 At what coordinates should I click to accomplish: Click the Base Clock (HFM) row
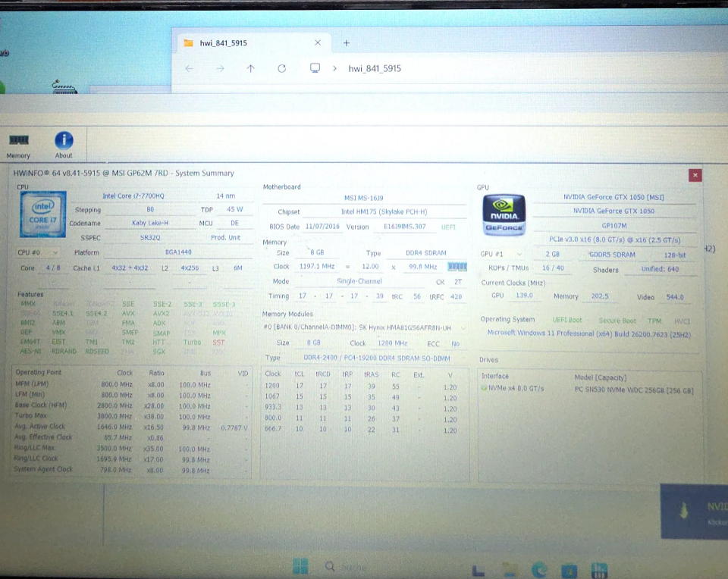[x=131, y=405]
